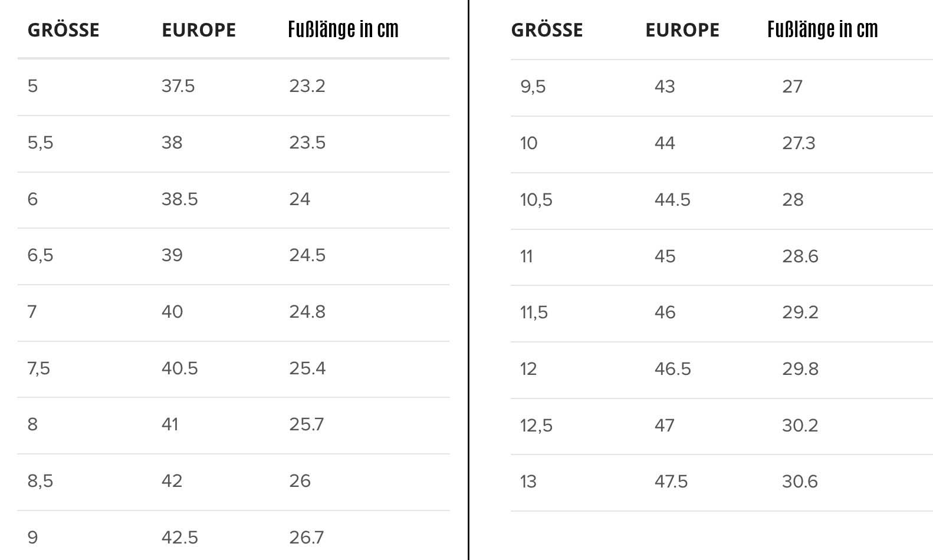
Task: Click the left EUROPE column header
Action: coord(199,30)
